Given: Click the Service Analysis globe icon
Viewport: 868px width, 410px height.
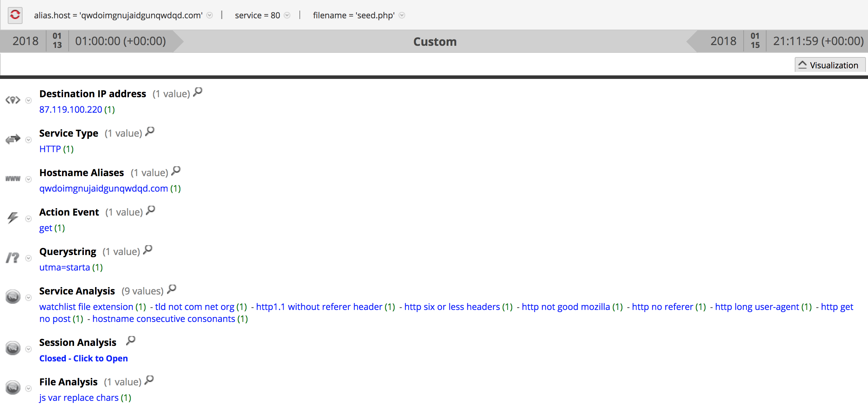Looking at the screenshot, I should pos(13,297).
